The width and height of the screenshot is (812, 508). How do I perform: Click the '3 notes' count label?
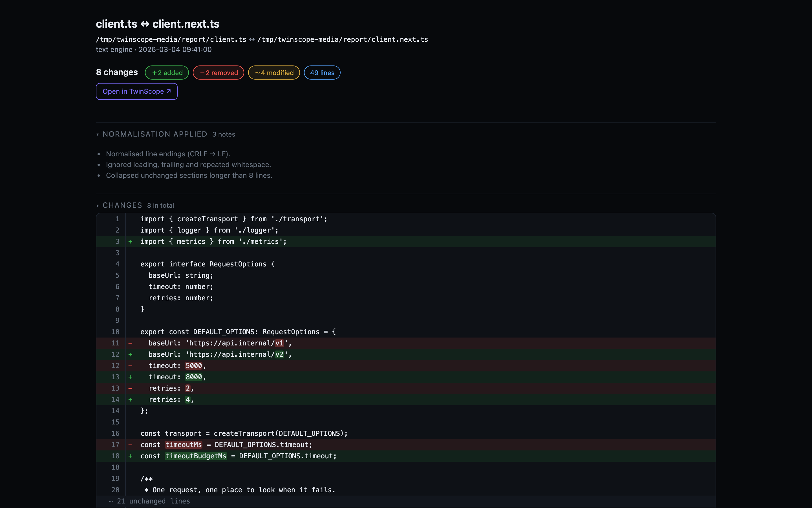[224, 134]
